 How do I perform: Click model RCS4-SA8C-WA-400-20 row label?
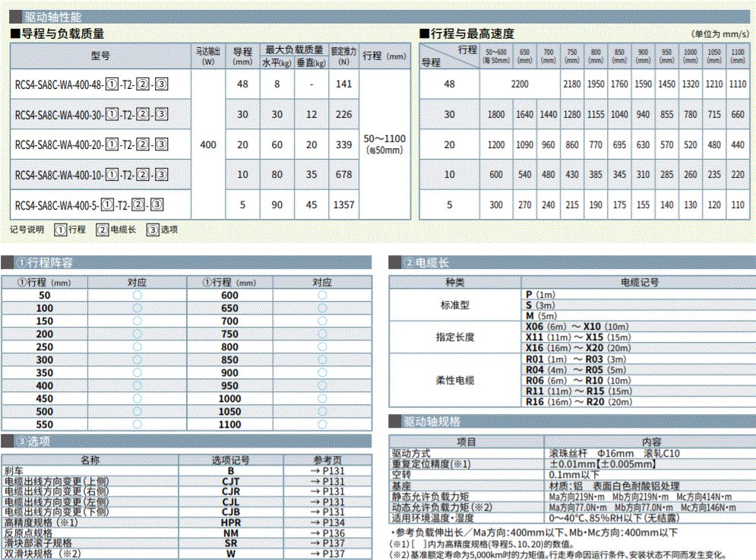click(x=91, y=144)
